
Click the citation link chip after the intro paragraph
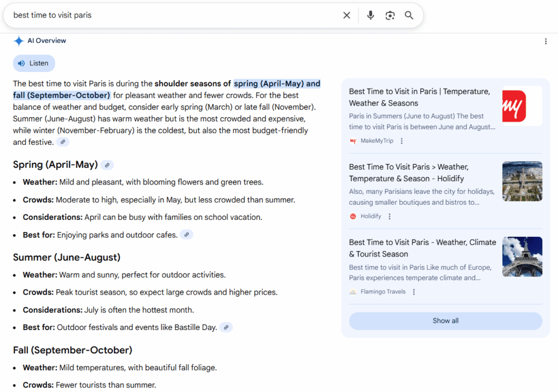coord(63,142)
